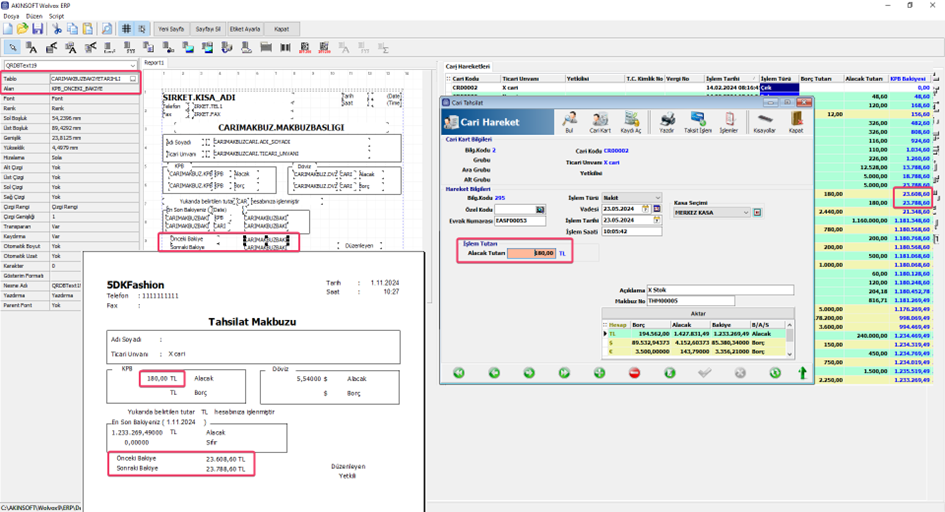945x512 pixels.
Task: Click the İşlem Saati time field
Action: (632, 231)
